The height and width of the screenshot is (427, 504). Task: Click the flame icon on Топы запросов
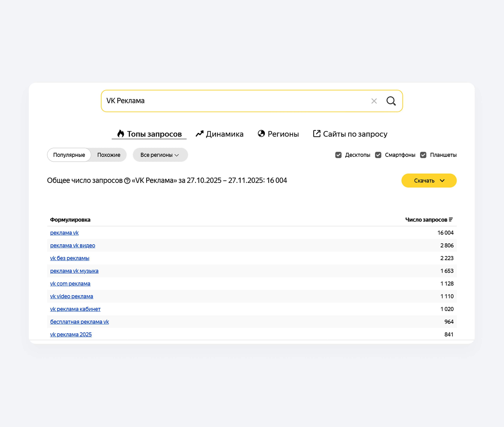click(120, 134)
